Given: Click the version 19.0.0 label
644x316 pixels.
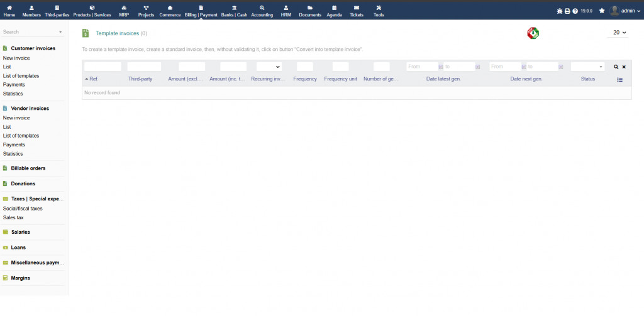Looking at the screenshot, I should coord(587,11).
